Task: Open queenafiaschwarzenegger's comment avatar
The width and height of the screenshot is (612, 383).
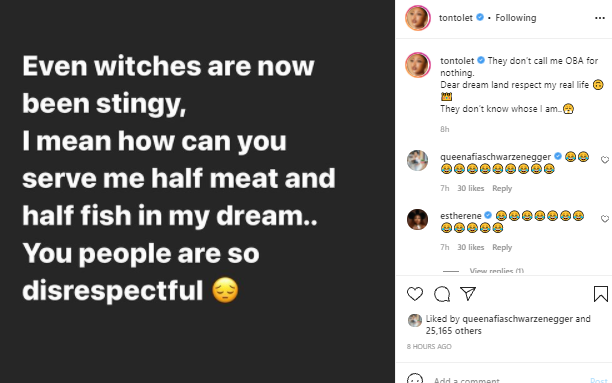Action: [x=417, y=160]
